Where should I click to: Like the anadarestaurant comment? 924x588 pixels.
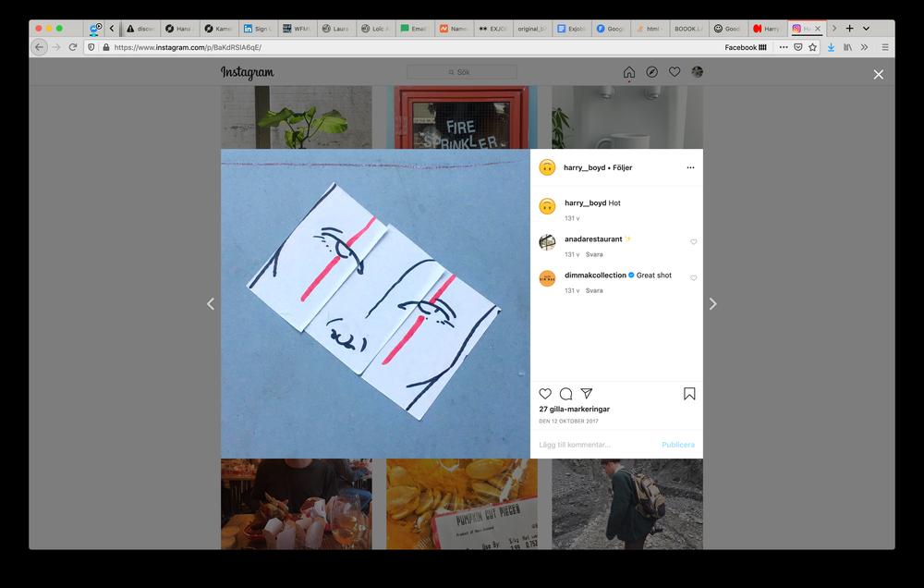pos(694,242)
